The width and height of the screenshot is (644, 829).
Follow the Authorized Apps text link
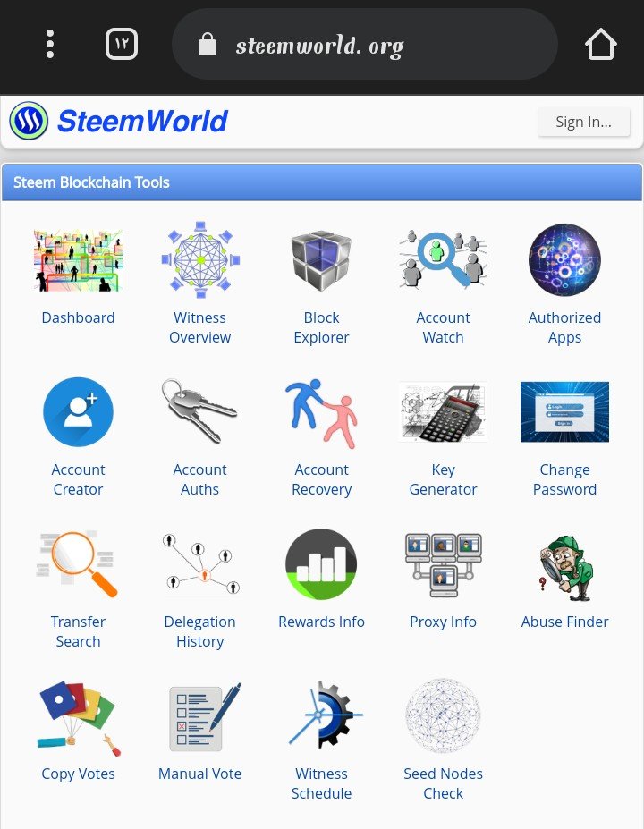(564, 327)
